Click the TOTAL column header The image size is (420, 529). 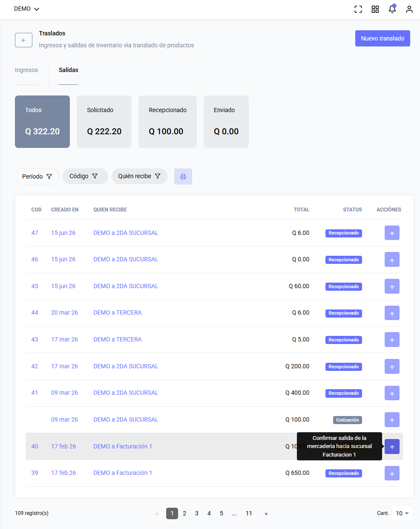click(302, 210)
